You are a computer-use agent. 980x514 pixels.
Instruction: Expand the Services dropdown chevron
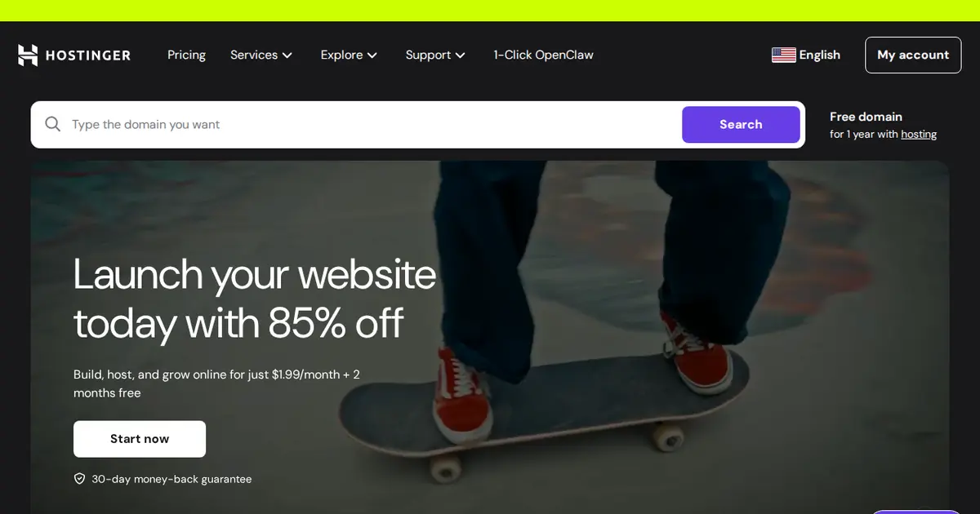click(287, 55)
